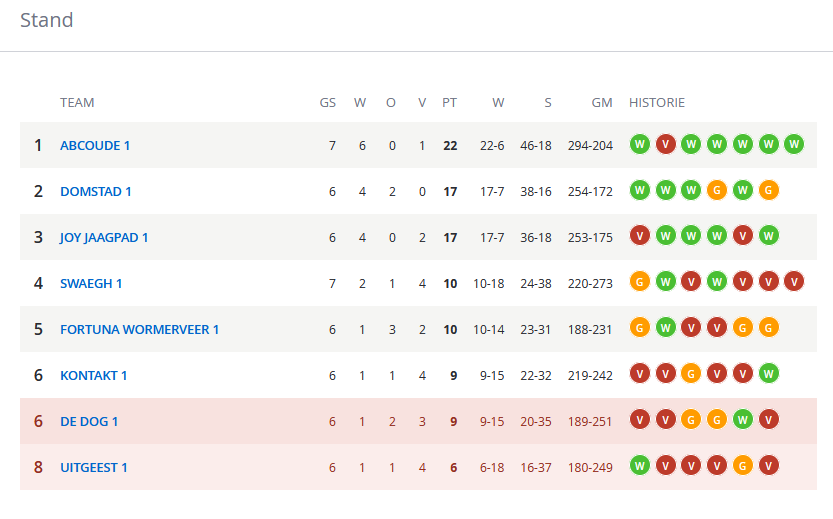833x519 pixels.
Task: Go to FORTUNA WORMERVEER 1 page
Action: [140, 329]
